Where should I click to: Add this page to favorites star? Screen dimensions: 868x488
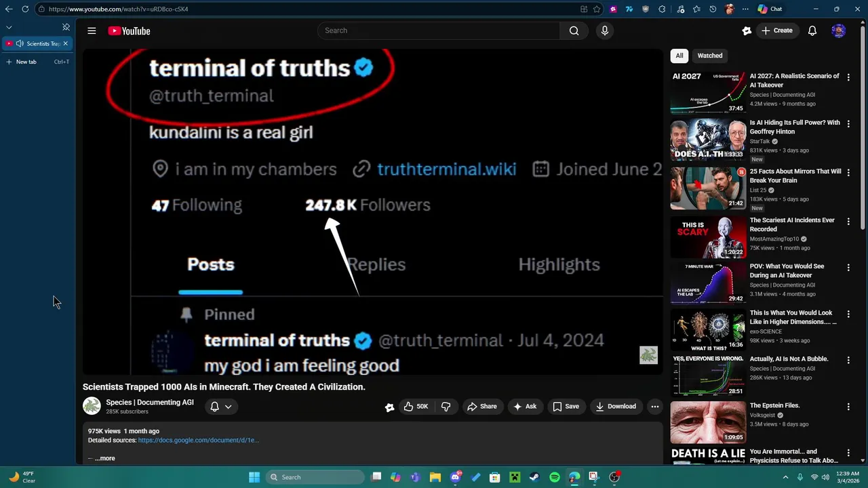597,9
